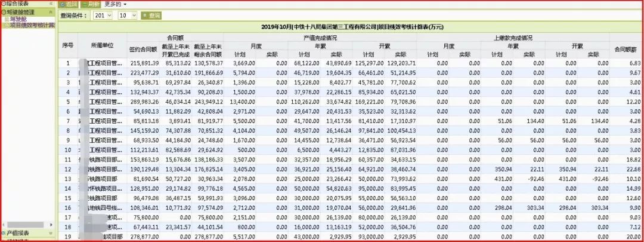This screenshot has width=644, height=242.
Task: Click the sidebar horizontal scrollbar thumb
Action: [27, 225]
